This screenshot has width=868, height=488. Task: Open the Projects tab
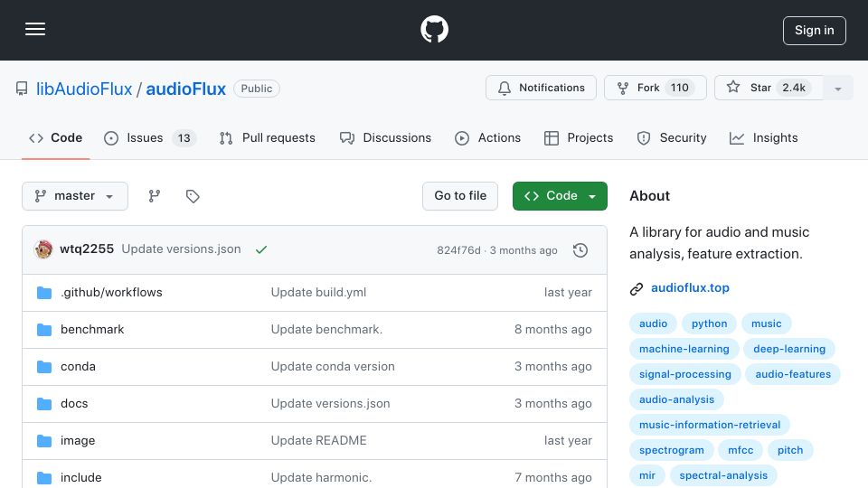tap(579, 137)
